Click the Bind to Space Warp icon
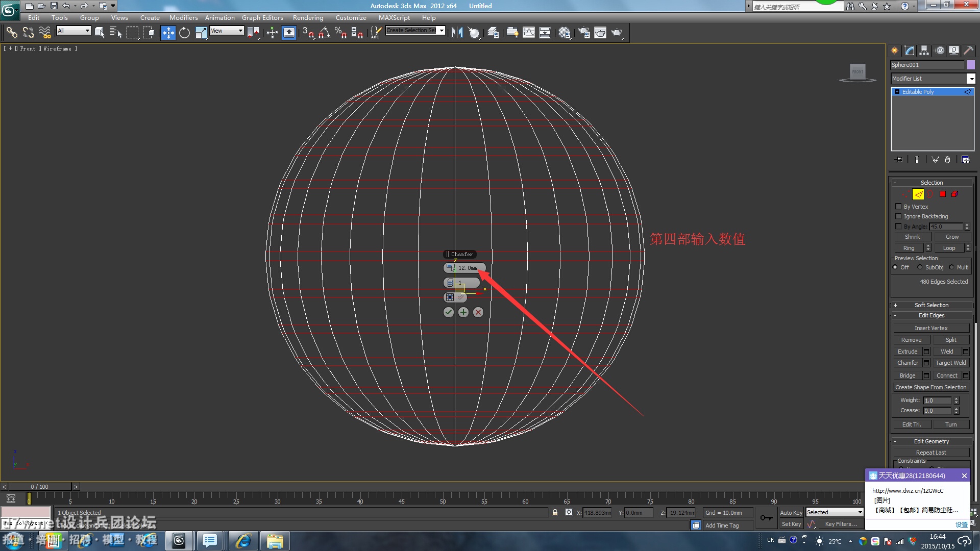The width and height of the screenshot is (980, 551). click(45, 33)
